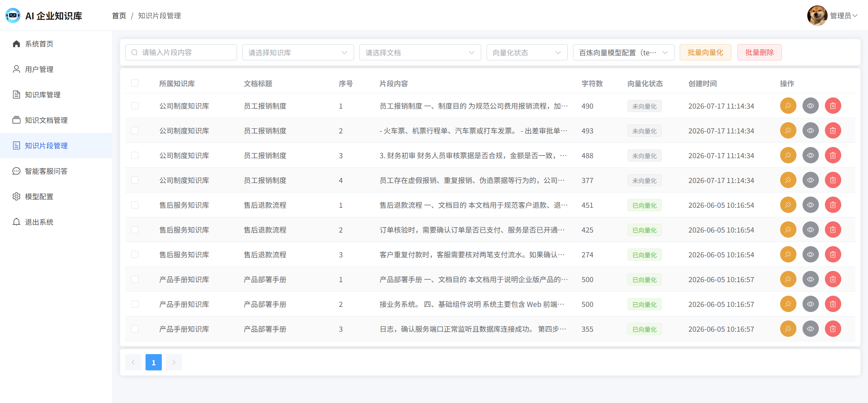
Task: Check the row for 售后退款流程 序号 2
Action: (135, 230)
